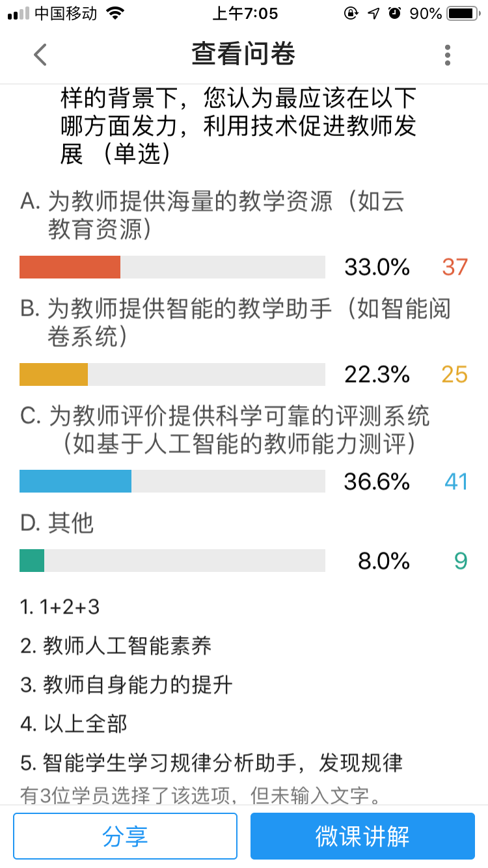The image size is (488, 868).
Task: Tap the orientation lock status icon
Action: coord(351,14)
